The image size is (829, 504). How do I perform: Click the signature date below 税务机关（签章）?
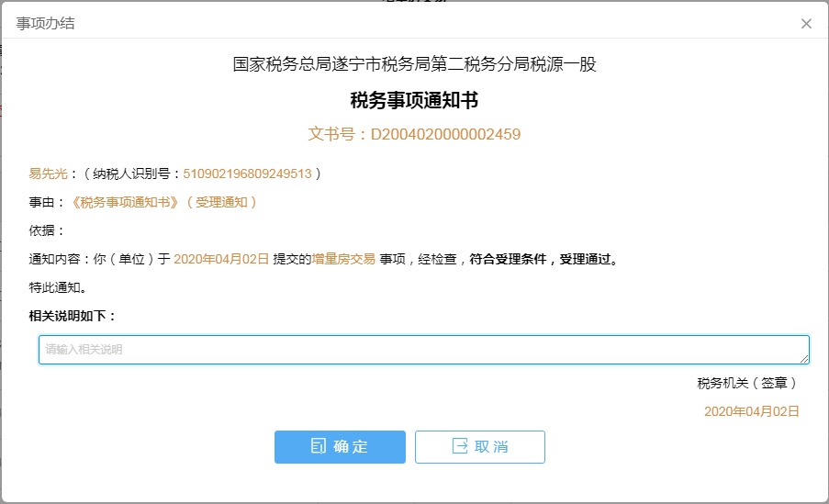(751, 411)
